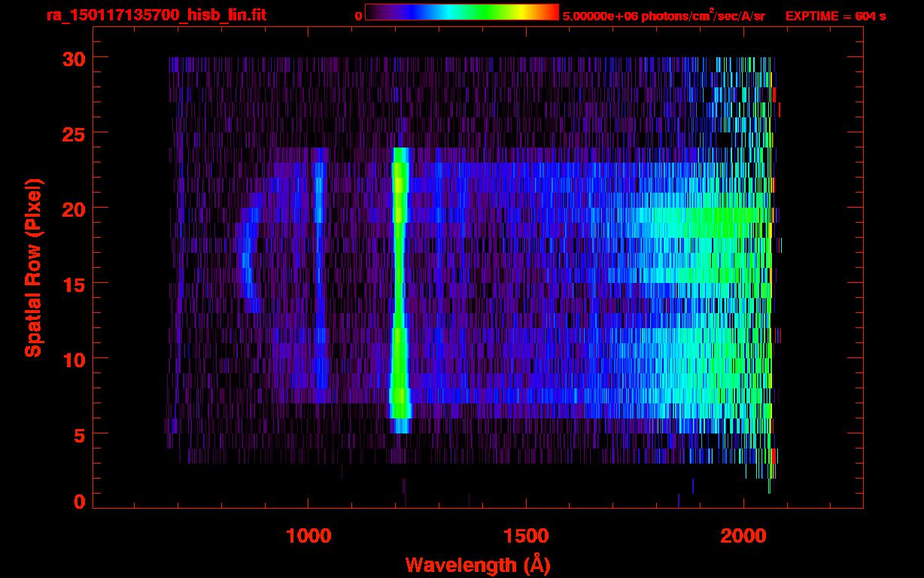Click x-axis tick label 1500

[x=526, y=535]
